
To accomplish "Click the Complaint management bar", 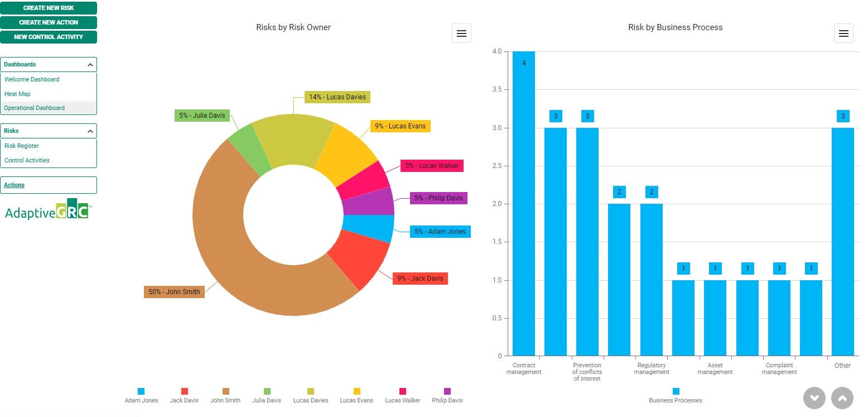I will (x=779, y=318).
